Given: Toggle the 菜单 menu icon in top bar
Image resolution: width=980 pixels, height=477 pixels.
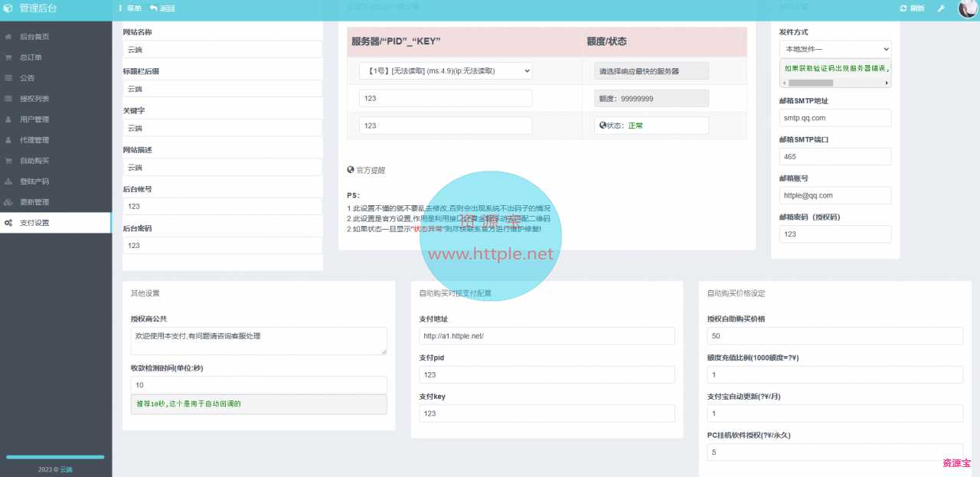Looking at the screenshot, I should pos(121,8).
